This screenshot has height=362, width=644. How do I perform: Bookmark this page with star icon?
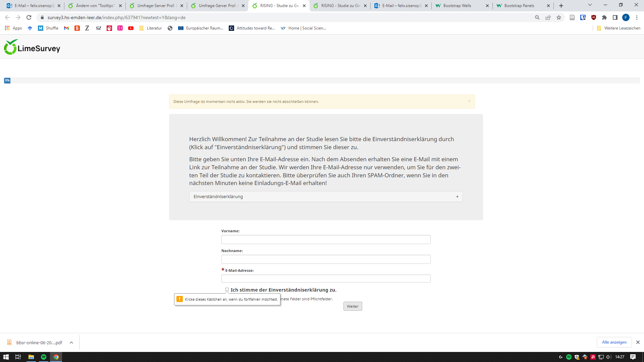[559, 17]
